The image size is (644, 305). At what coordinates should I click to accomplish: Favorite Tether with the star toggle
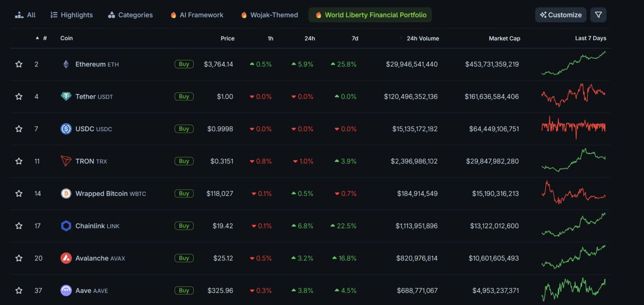(19, 96)
